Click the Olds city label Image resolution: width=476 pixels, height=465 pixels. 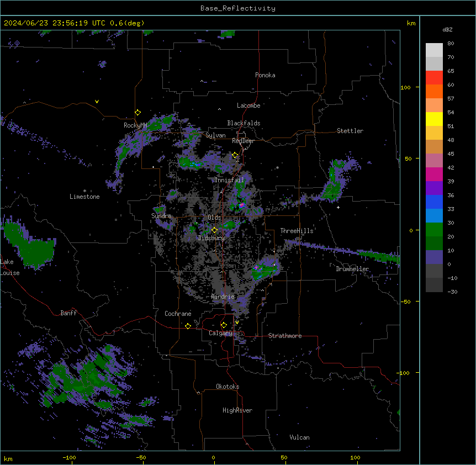tap(214, 218)
